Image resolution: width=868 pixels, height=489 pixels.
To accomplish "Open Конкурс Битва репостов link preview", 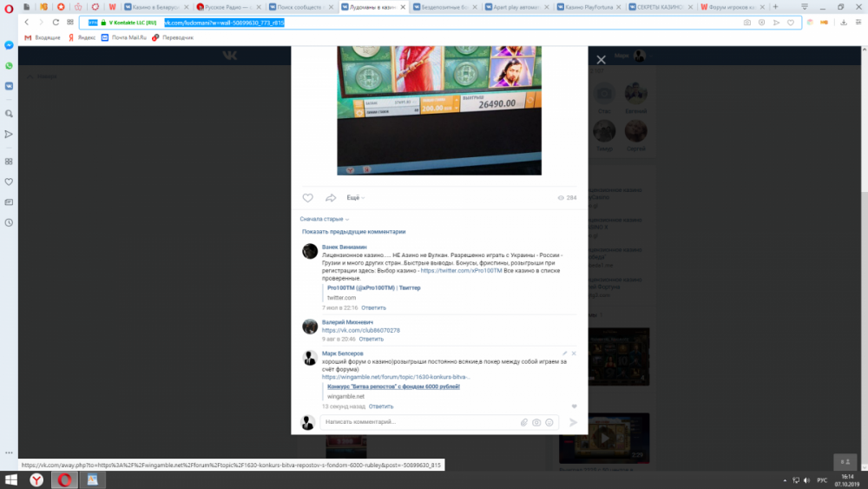I will (393, 387).
